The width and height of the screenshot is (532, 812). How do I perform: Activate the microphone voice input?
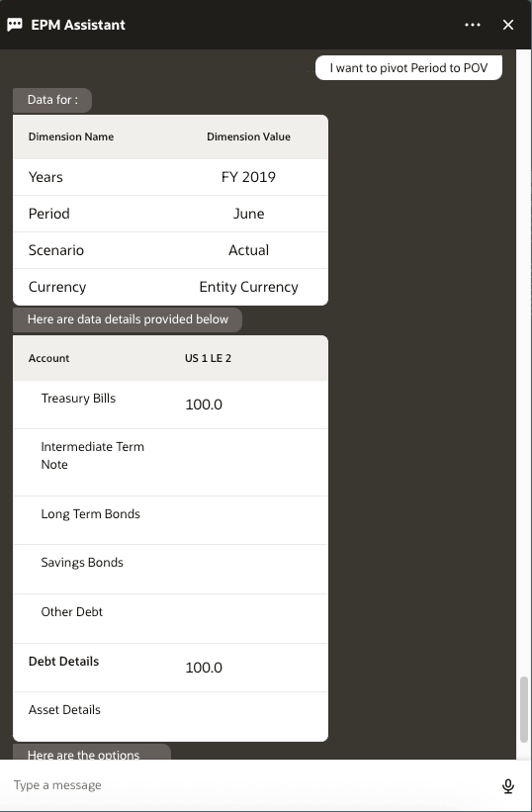coord(508,786)
